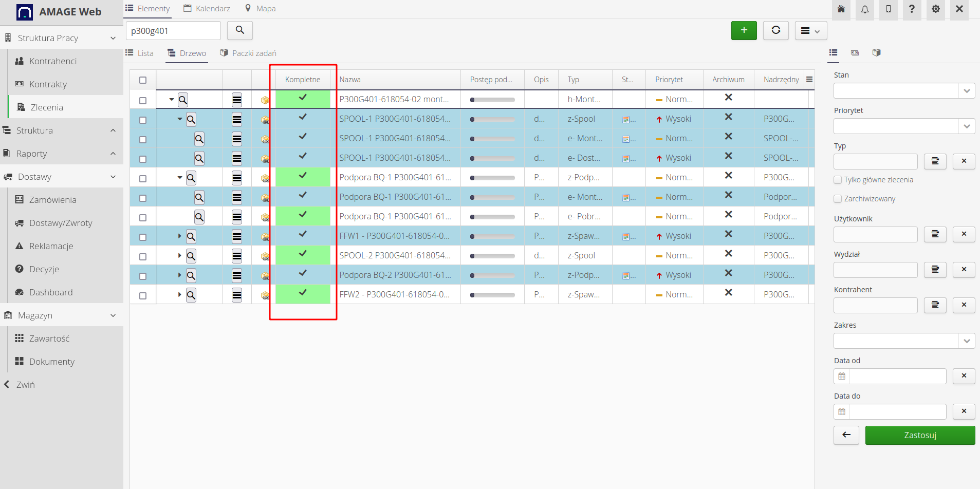Screen dimensions: 980x489
Task: Open the notifications bell
Action: [x=865, y=10]
